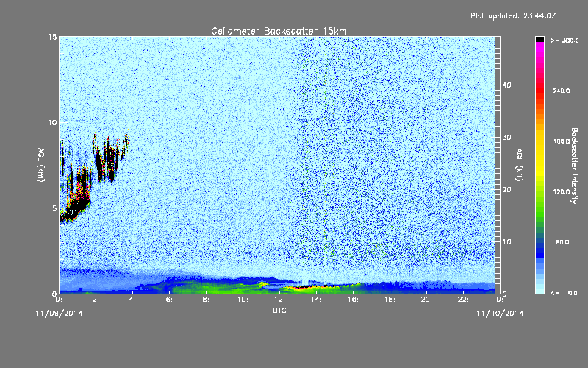The image size is (588, 368).
Task: Click the end date label 11/10/2014
Action: [500, 314]
